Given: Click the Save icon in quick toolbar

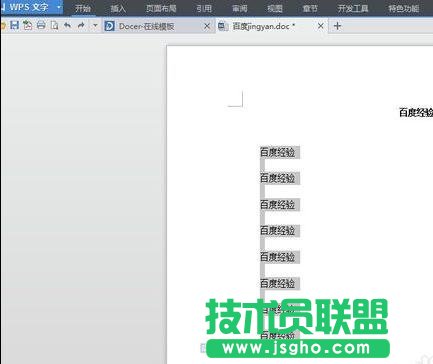Looking at the screenshot, I should tap(14, 25).
